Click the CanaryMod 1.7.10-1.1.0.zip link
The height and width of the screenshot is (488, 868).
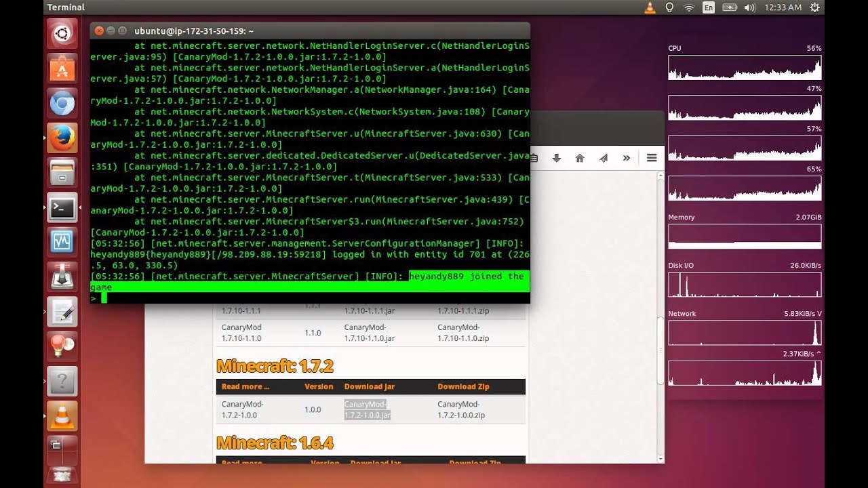463,333
